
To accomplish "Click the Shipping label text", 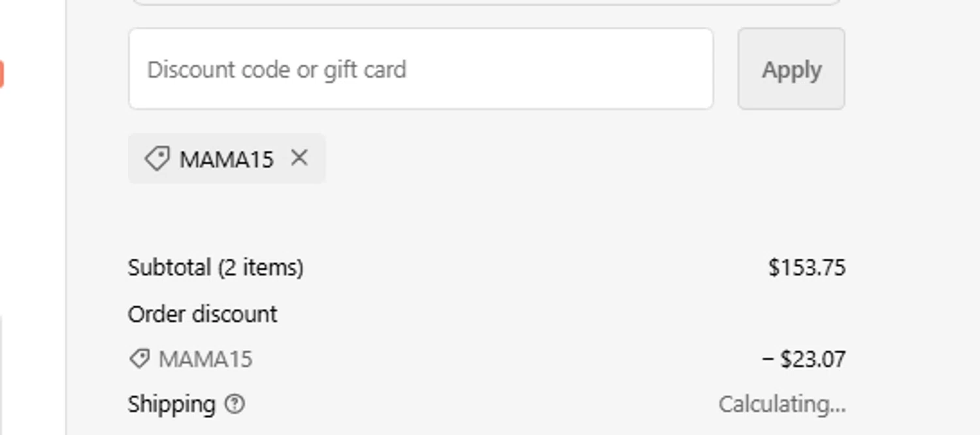I will point(171,404).
